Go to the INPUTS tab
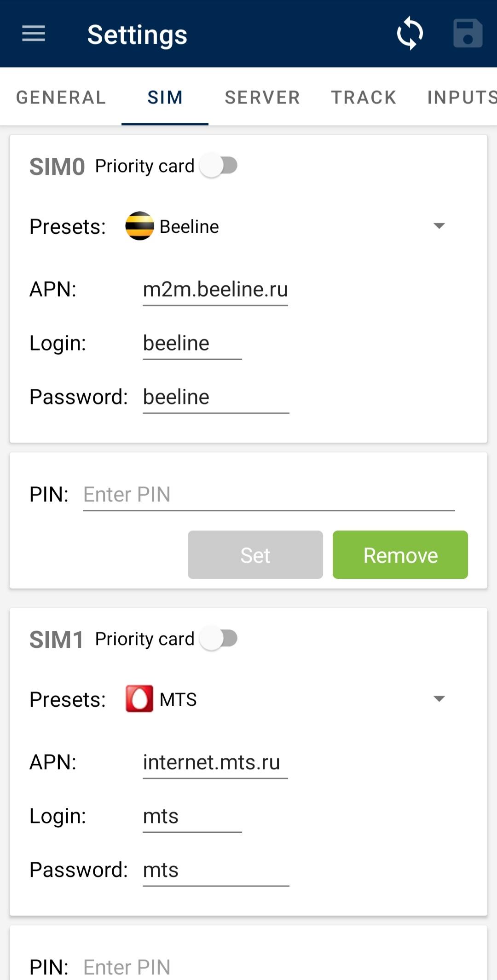 point(462,98)
